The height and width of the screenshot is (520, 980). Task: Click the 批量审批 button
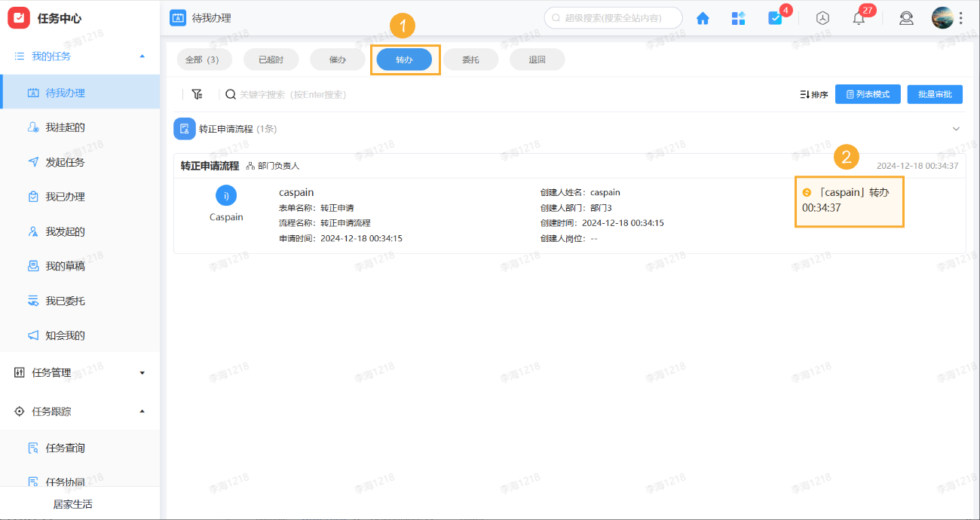934,94
